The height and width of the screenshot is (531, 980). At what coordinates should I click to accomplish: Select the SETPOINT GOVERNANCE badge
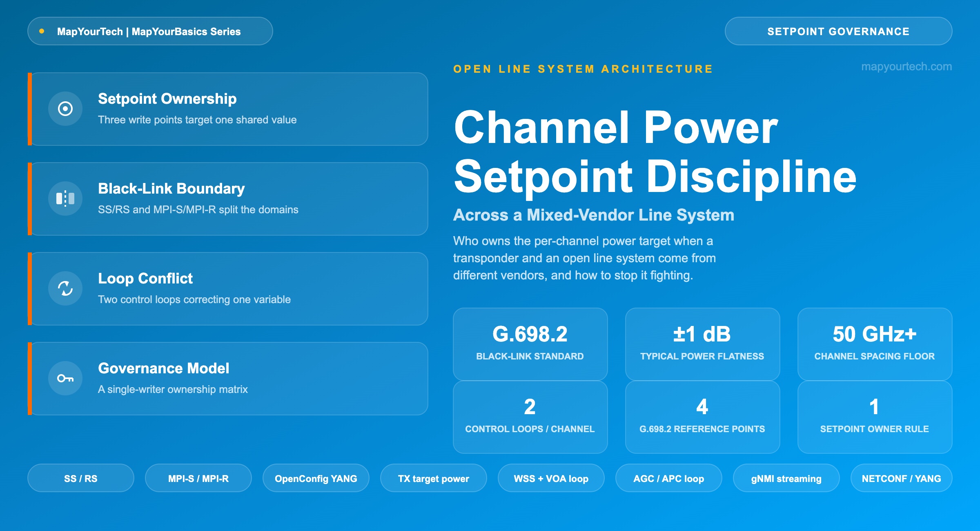(x=839, y=31)
